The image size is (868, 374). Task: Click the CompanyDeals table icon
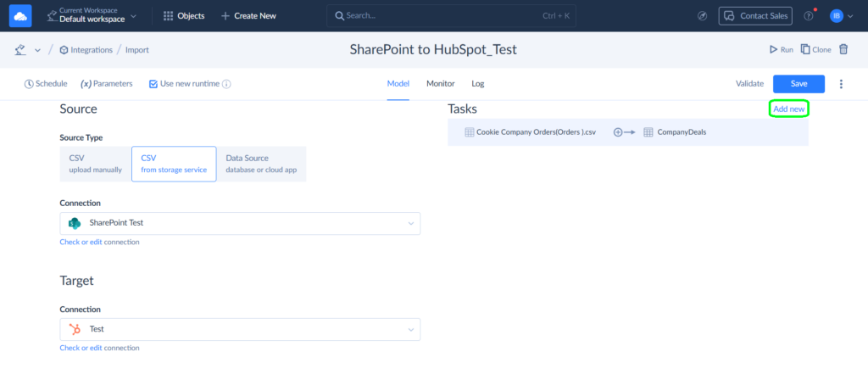pos(648,132)
